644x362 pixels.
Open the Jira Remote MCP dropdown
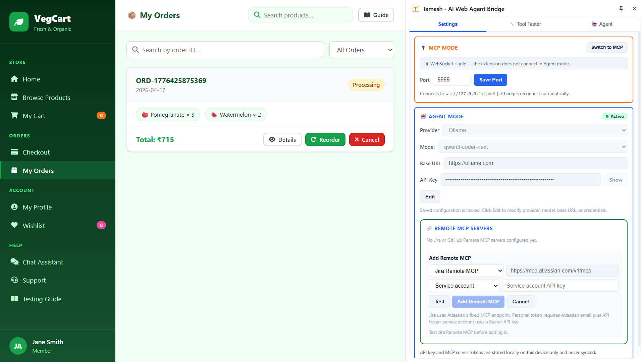(x=466, y=271)
